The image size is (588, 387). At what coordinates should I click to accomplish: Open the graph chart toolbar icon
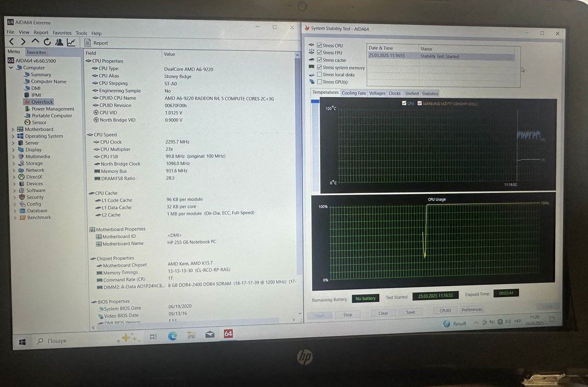tap(71, 42)
